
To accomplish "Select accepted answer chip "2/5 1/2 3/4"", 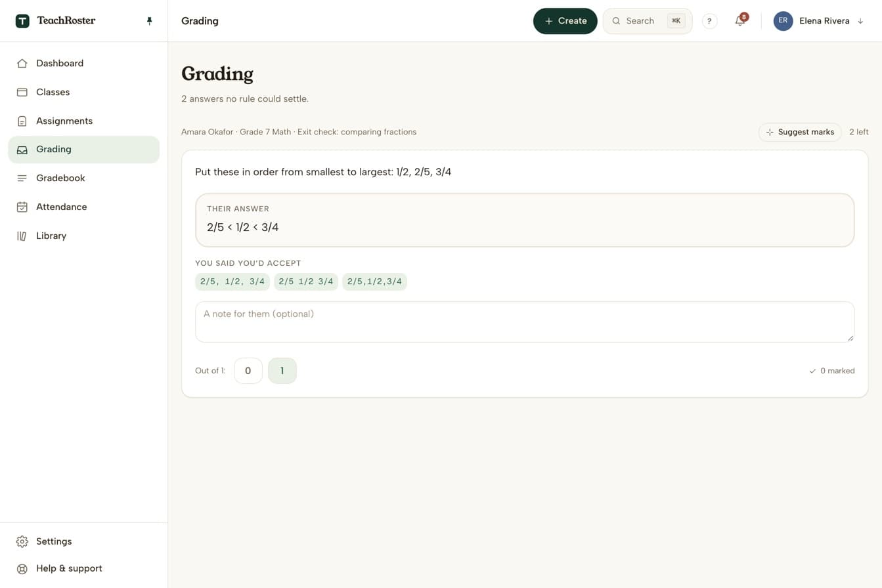I will pos(306,282).
